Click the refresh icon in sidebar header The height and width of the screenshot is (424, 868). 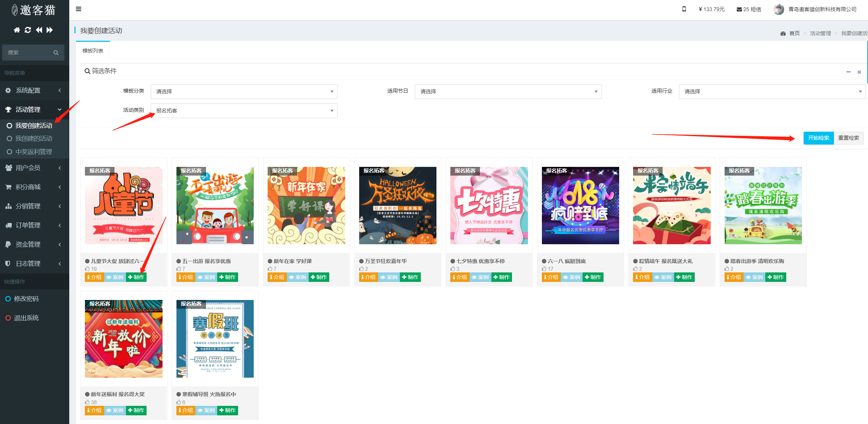coord(28,30)
